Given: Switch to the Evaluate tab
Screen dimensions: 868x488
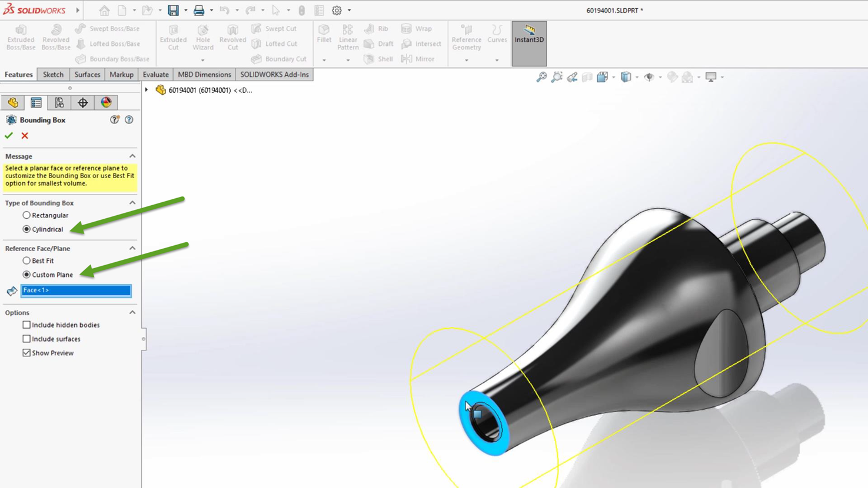Looking at the screenshot, I should pos(156,75).
